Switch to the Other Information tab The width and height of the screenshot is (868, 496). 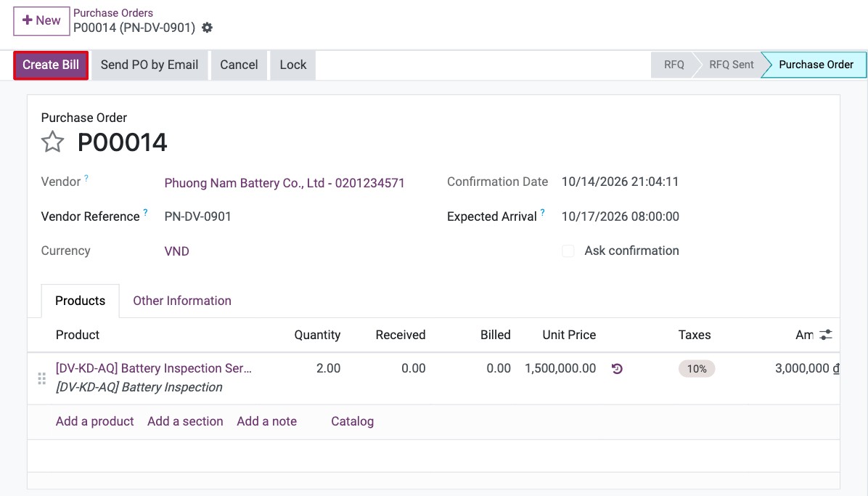click(x=182, y=301)
